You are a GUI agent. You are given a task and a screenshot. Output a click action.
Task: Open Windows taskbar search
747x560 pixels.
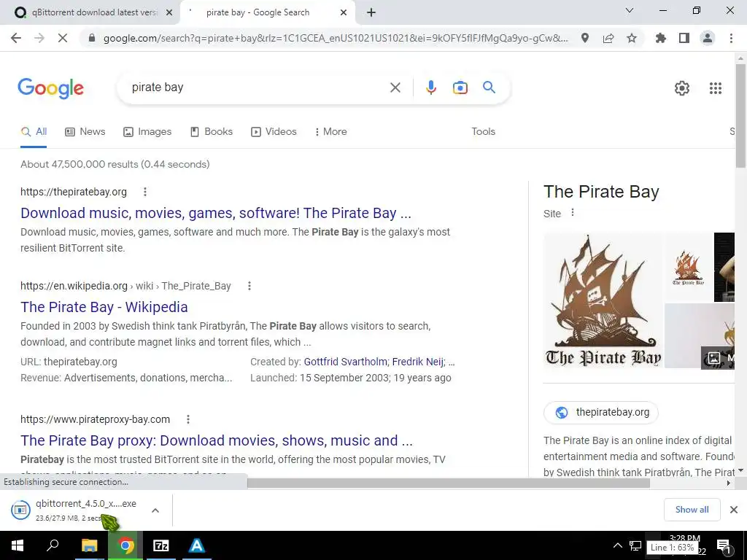tap(53, 545)
